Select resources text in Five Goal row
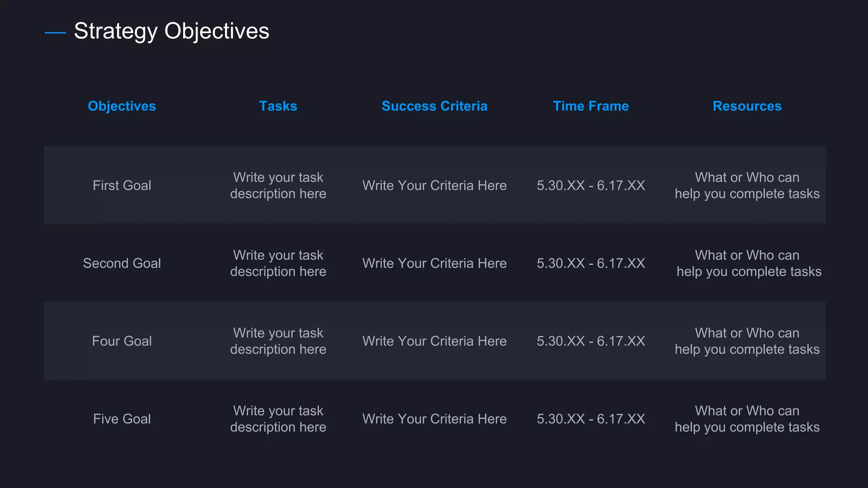 (x=747, y=419)
